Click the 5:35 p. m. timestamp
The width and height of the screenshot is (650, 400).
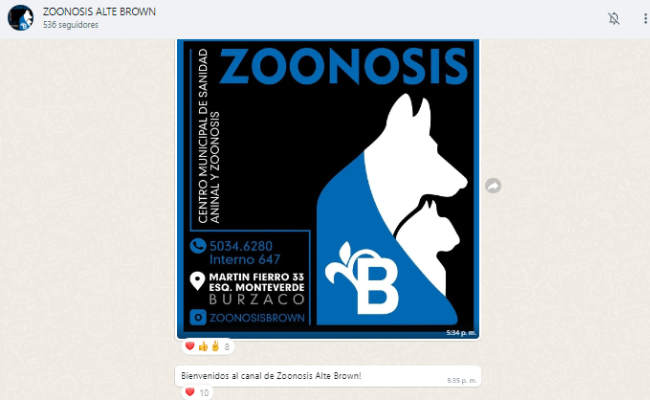462,380
